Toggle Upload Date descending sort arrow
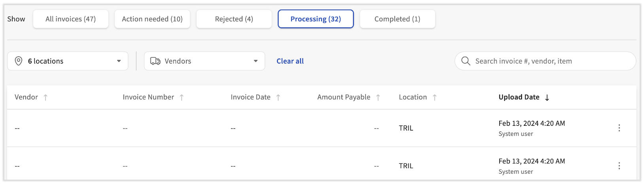Viewport: 644px width, 186px height. (x=547, y=97)
